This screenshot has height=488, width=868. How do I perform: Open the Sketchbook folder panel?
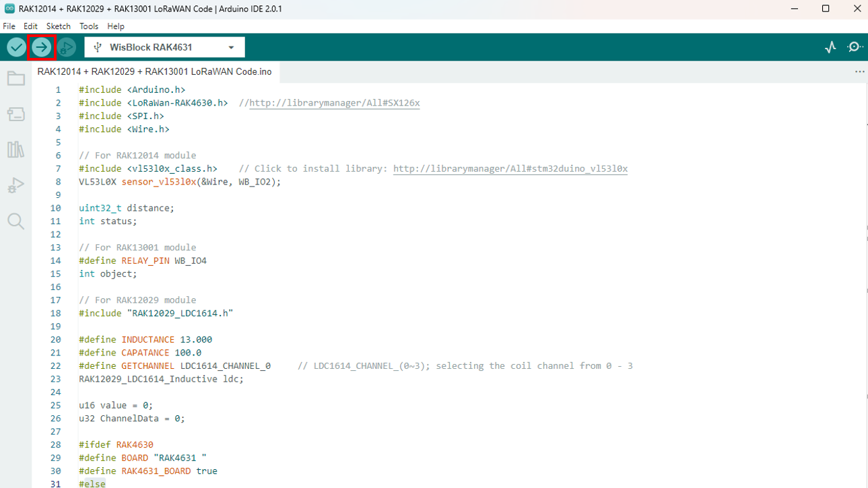pyautogui.click(x=15, y=79)
